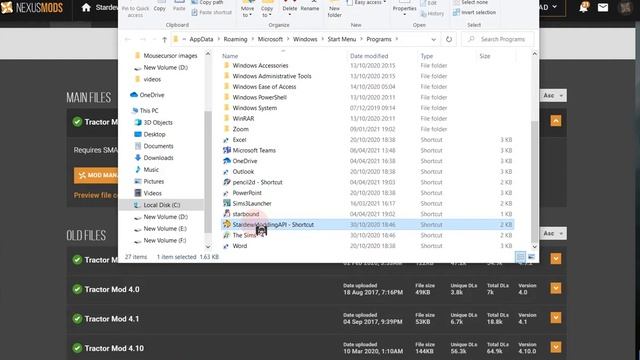640x360 pixels.
Task: Click the Search Programs field
Action: coord(498,39)
